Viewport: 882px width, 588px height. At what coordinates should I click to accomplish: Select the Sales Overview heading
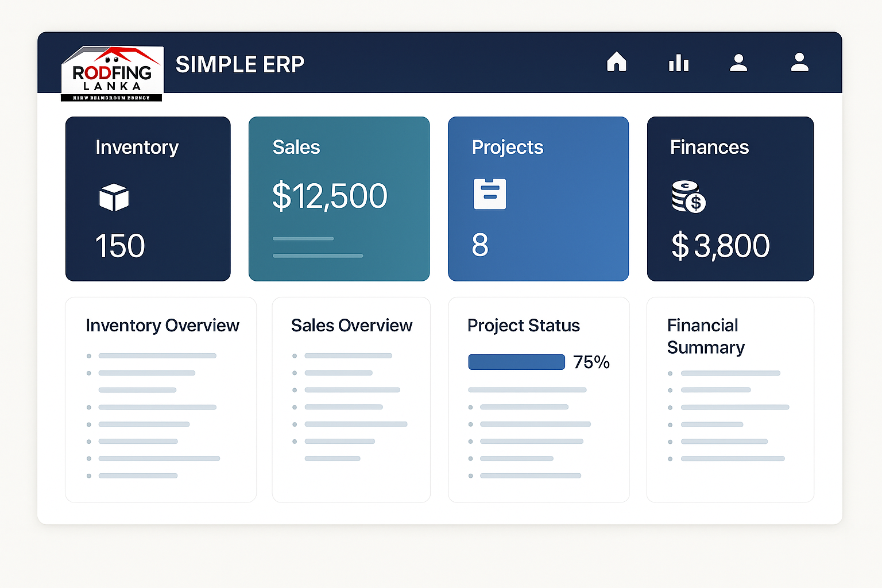point(351,326)
